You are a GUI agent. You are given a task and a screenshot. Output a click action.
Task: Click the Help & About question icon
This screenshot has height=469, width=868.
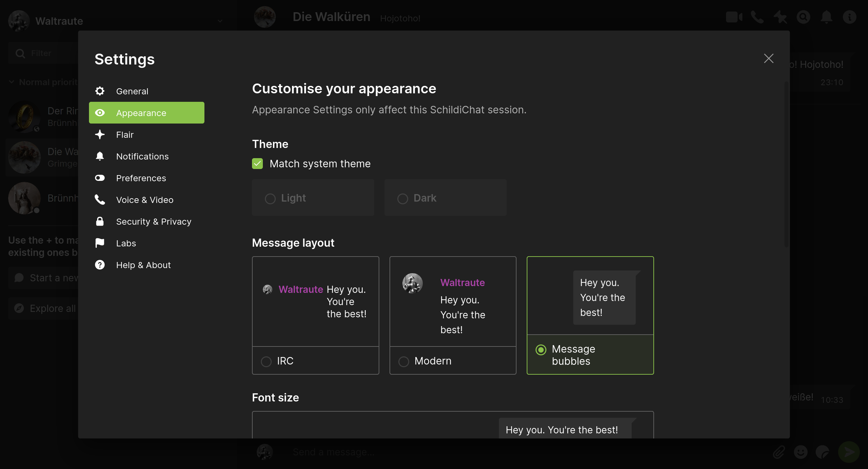tap(100, 265)
